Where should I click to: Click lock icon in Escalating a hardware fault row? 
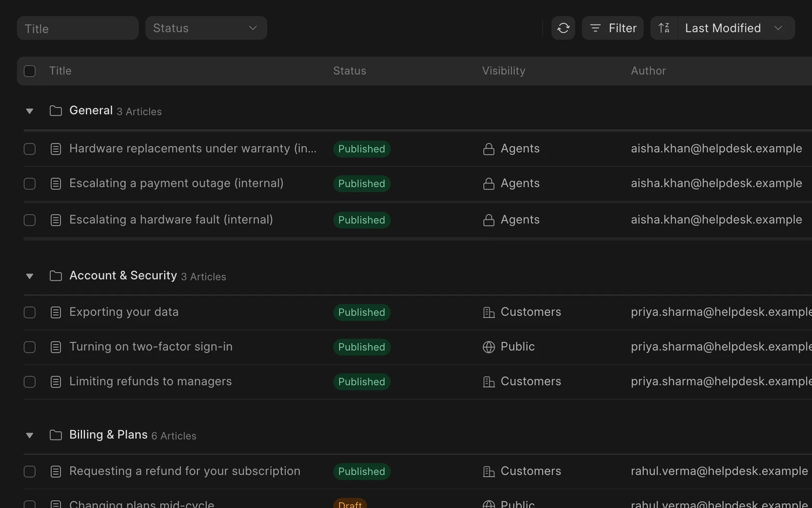pyautogui.click(x=488, y=220)
